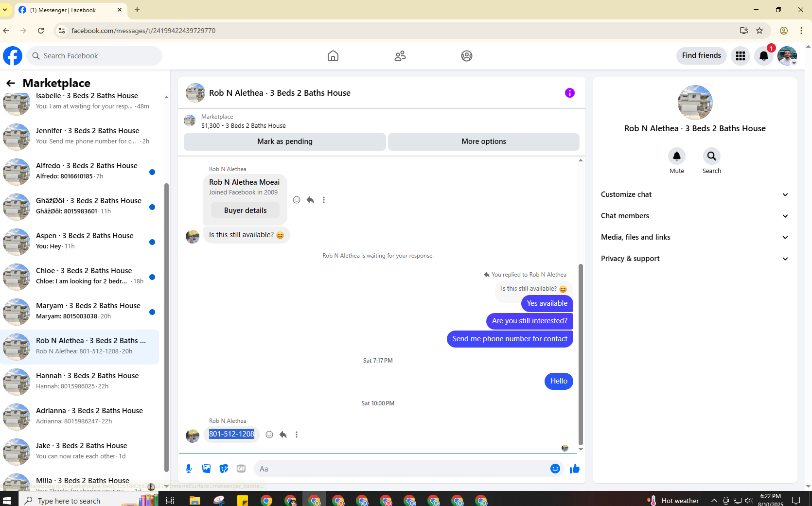Select Messenger Facebook browser tab
The height and width of the screenshot is (506, 812).
(71, 10)
